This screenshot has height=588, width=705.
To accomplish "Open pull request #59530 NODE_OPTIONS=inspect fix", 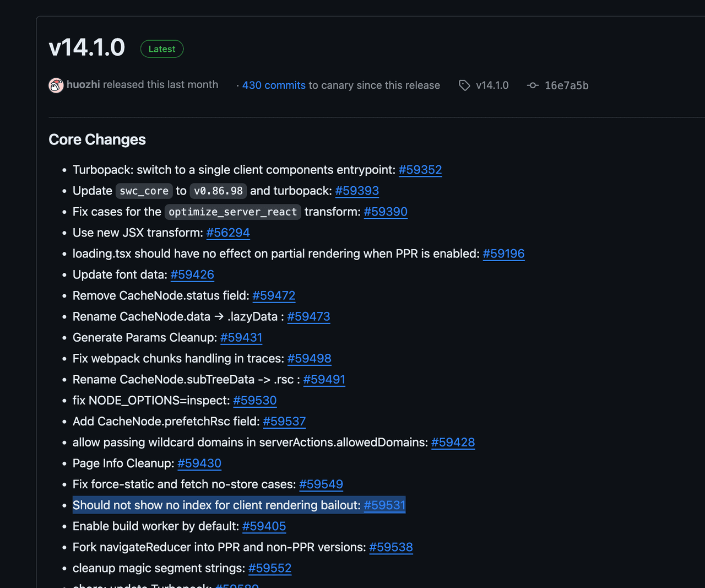I will pos(254,400).
